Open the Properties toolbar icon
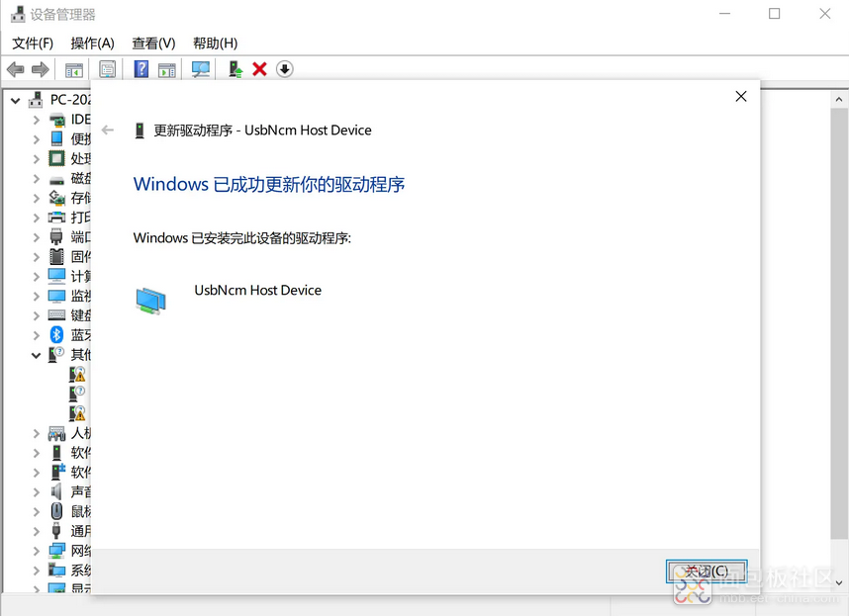This screenshot has width=849, height=616. pyautogui.click(x=107, y=69)
